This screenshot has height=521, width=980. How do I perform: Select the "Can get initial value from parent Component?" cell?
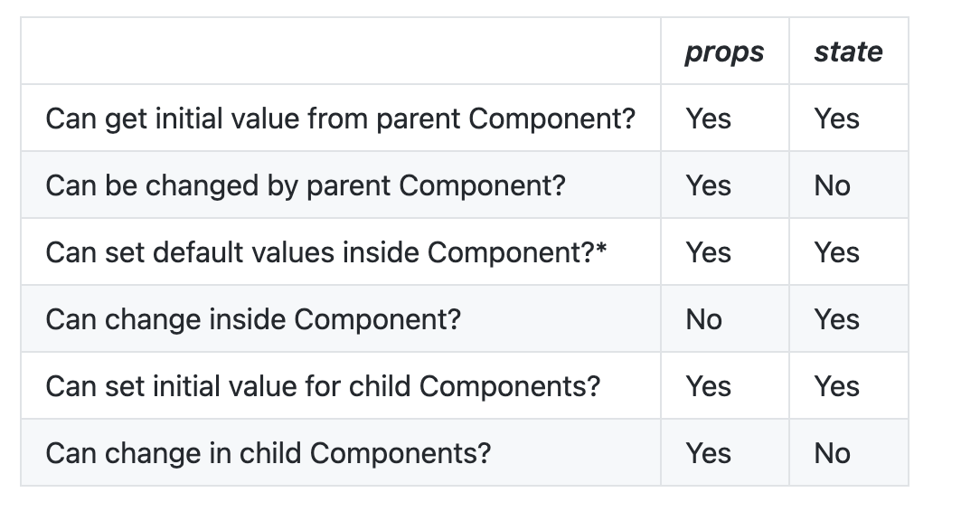tap(341, 118)
